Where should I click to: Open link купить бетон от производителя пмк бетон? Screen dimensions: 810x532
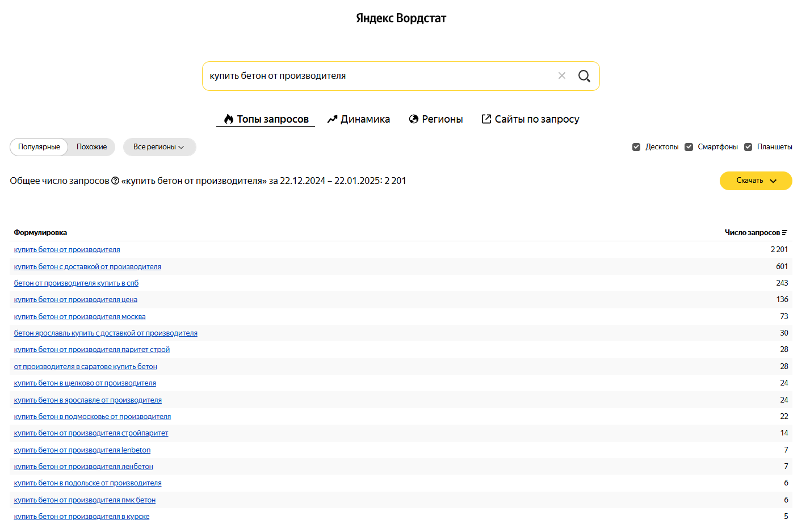[x=85, y=500]
